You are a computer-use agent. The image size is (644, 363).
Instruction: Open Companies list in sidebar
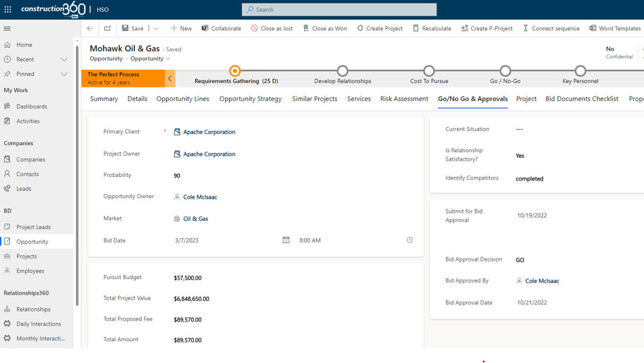click(31, 159)
